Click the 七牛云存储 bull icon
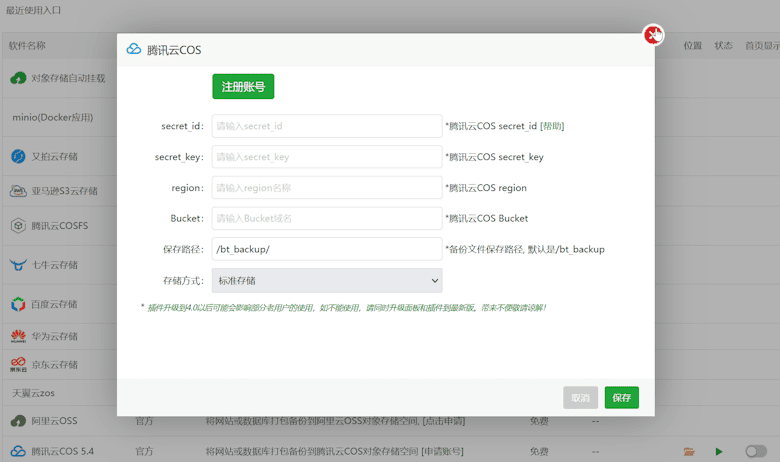The image size is (780, 462). 18,265
